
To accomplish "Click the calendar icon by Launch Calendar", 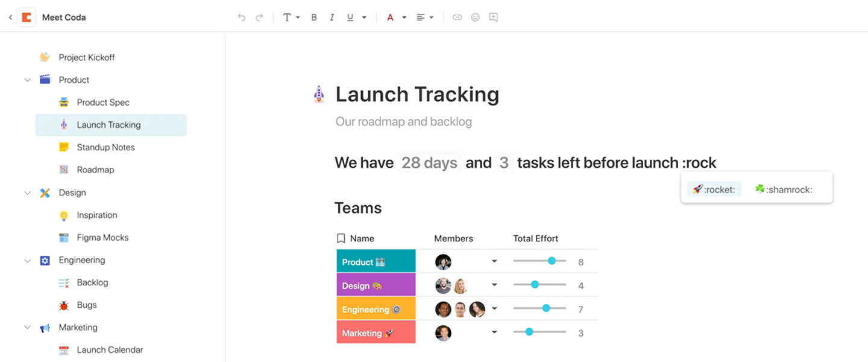I will click(64, 350).
